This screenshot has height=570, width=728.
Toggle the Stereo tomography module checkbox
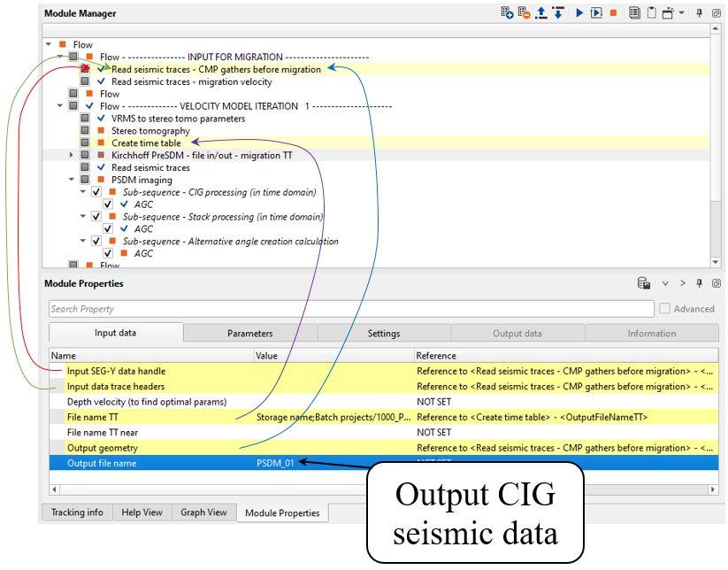(x=85, y=131)
